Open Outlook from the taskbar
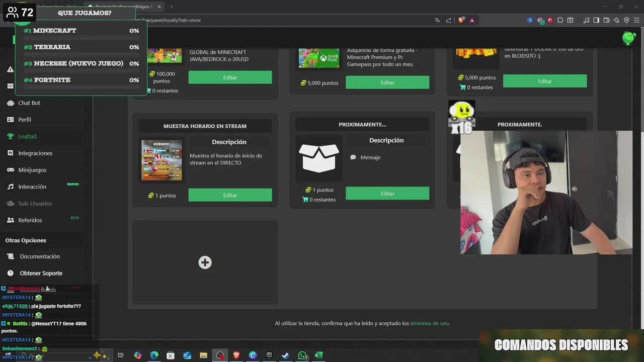The height and width of the screenshot is (362, 644). 187,355
